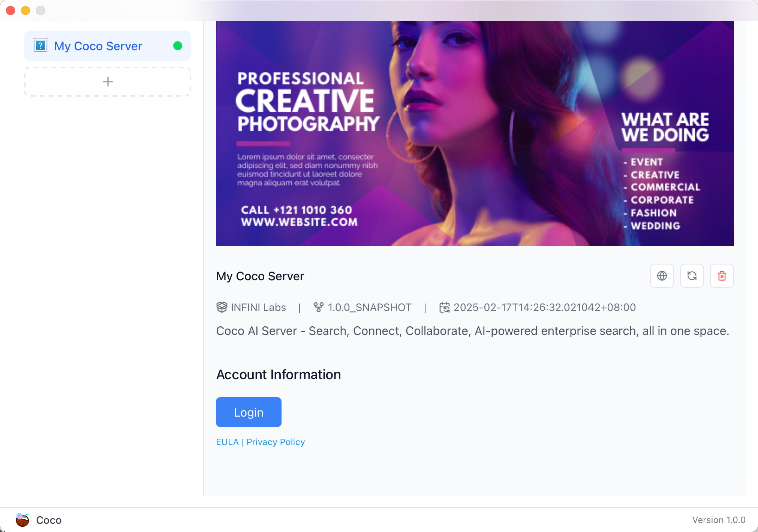Click calendar icon beside the timestamp
This screenshot has width=758, height=532.
(x=444, y=307)
